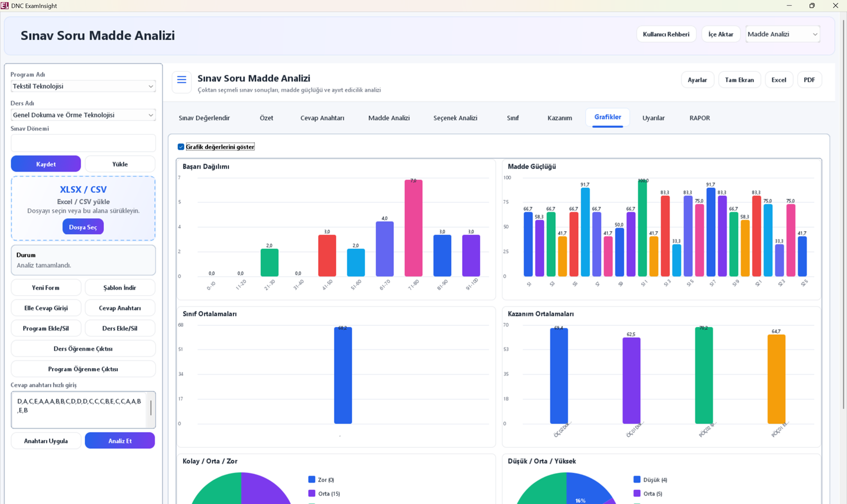Viewport: 847px width, 504px height.
Task: Click the 'Başarı Dağılımı' chart title
Action: pyautogui.click(x=206, y=167)
